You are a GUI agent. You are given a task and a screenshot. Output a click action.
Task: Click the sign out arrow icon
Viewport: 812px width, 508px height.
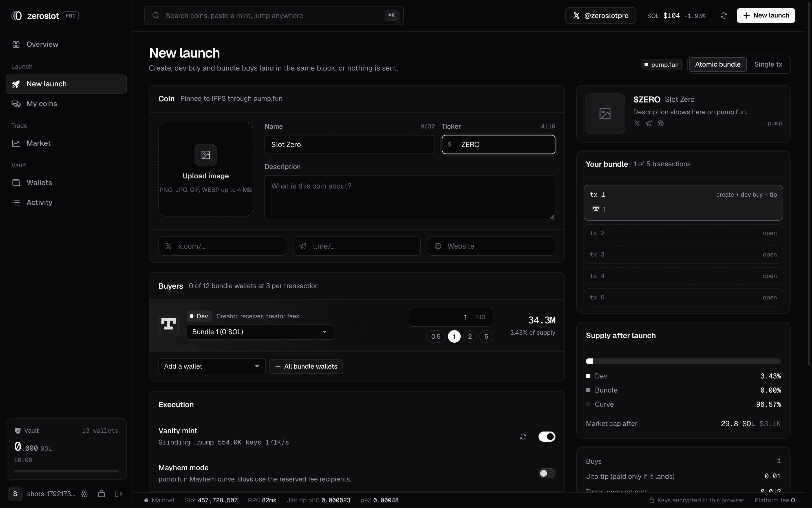pyautogui.click(x=118, y=494)
